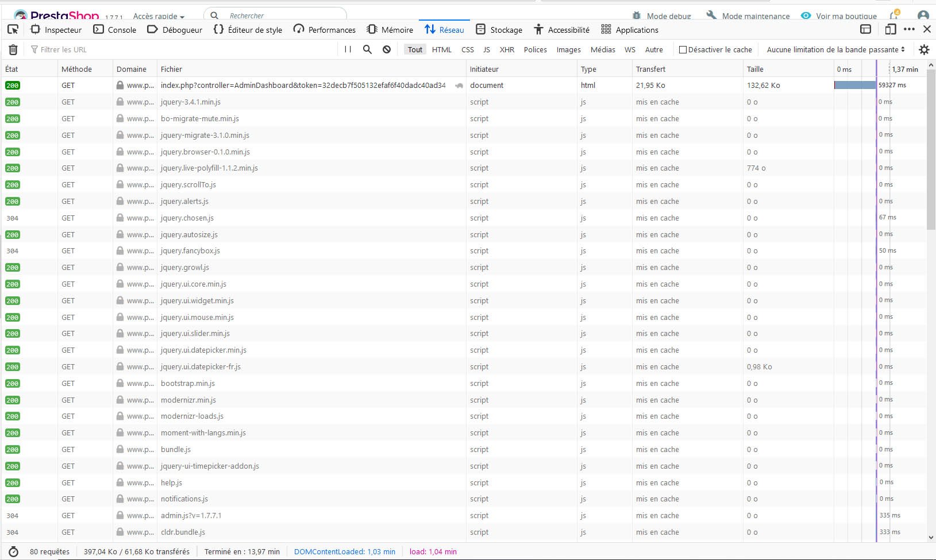The width and height of the screenshot is (936, 560).
Task: Open bandwidth throttling dropdown
Action: pos(836,50)
